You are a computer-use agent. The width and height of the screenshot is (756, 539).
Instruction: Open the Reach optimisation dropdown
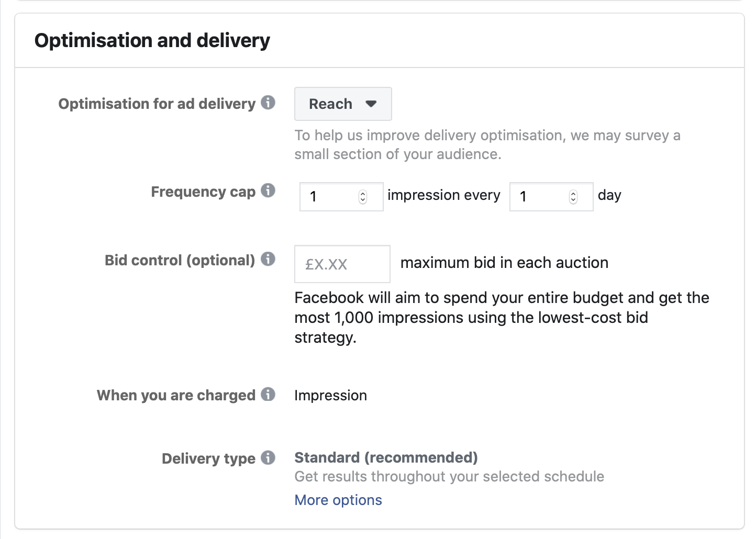(343, 104)
